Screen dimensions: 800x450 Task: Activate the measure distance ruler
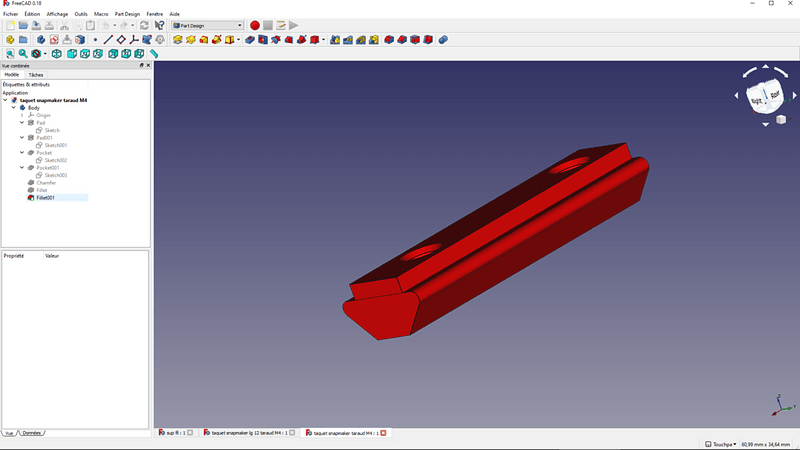pos(154,54)
